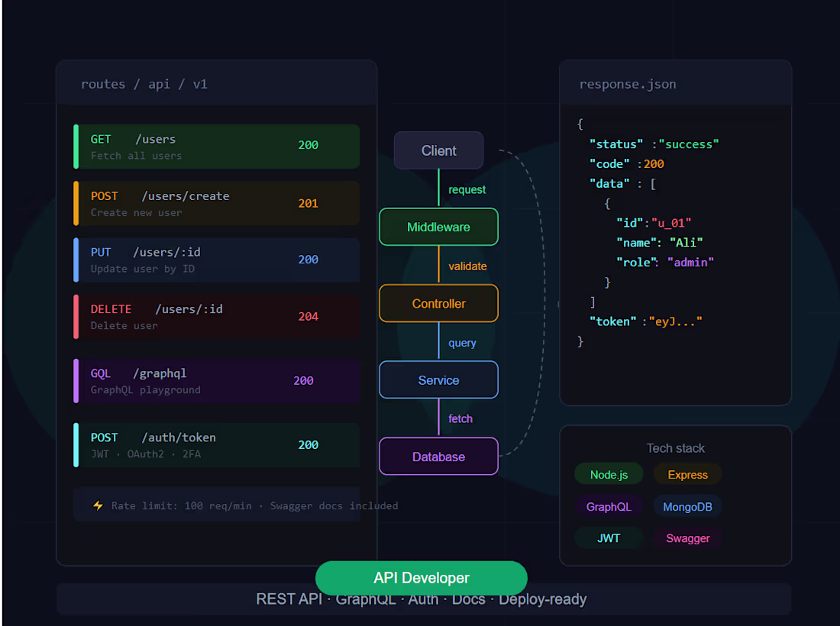Click the 'Fetch all users' description
840x626 pixels.
(x=136, y=156)
